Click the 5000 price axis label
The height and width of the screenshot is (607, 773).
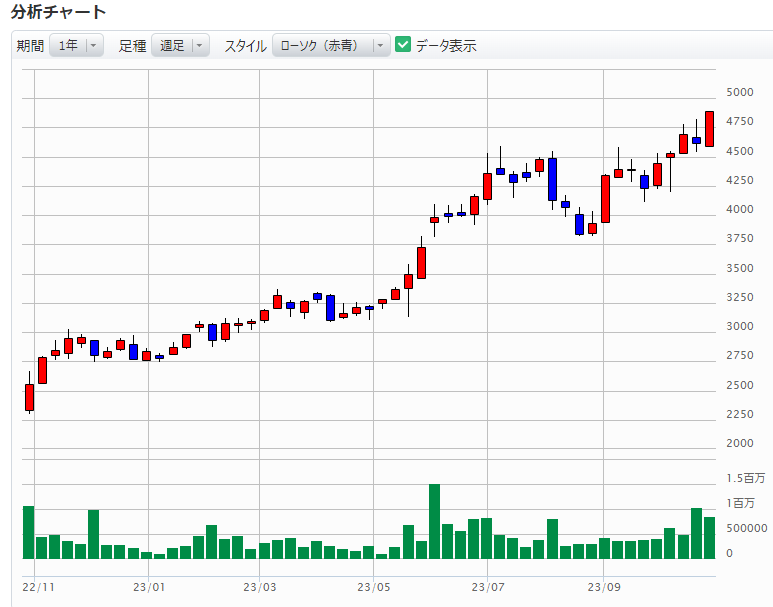[739, 92]
